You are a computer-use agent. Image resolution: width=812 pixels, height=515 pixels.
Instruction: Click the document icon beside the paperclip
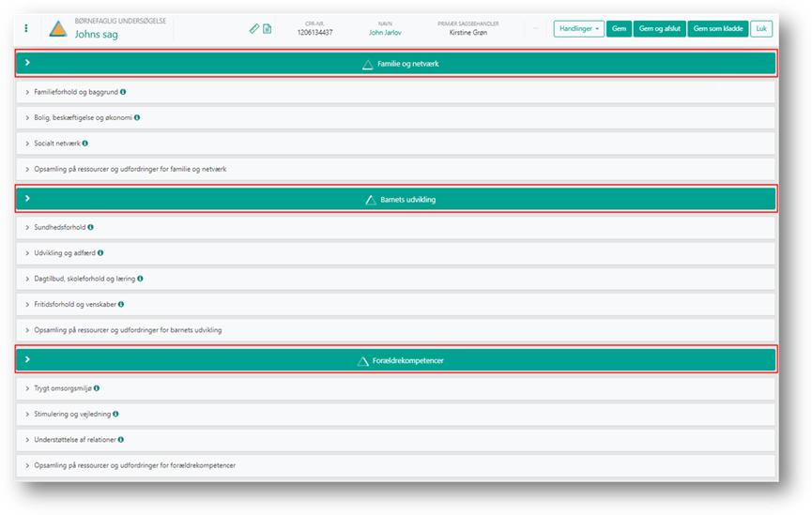pos(267,28)
